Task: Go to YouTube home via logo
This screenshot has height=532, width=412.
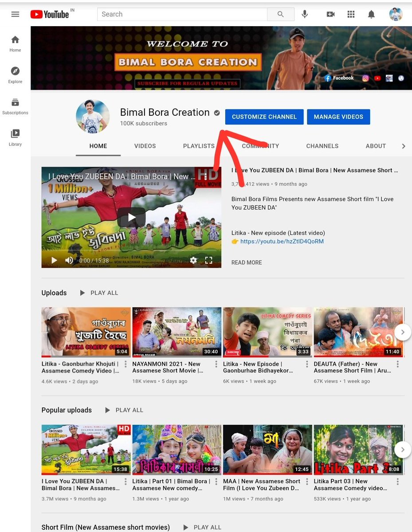Action: click(x=50, y=14)
